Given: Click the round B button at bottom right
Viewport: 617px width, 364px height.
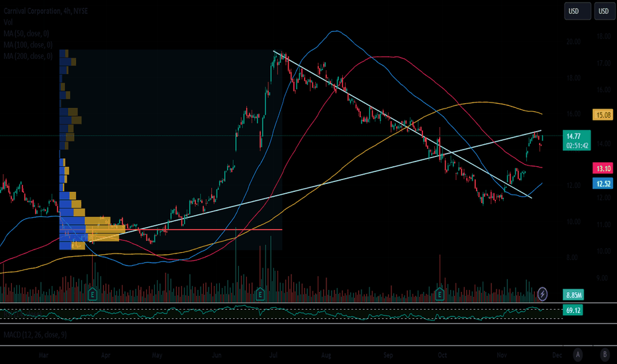Looking at the screenshot, I should coord(605,355).
